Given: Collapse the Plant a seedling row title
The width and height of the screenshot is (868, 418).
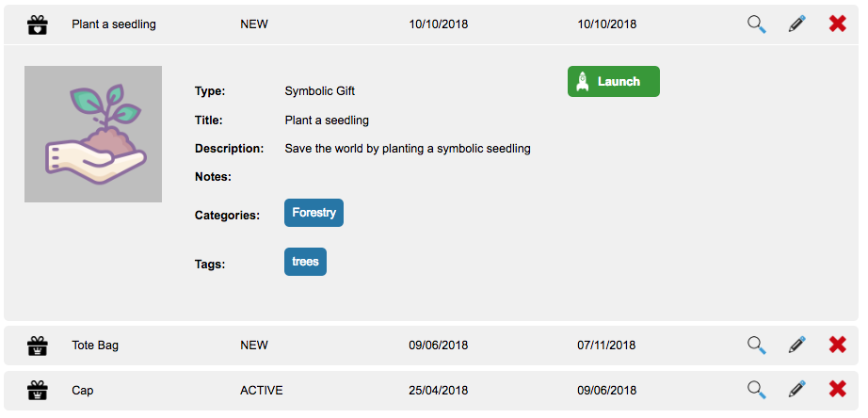Looking at the screenshot, I should tap(114, 24).
